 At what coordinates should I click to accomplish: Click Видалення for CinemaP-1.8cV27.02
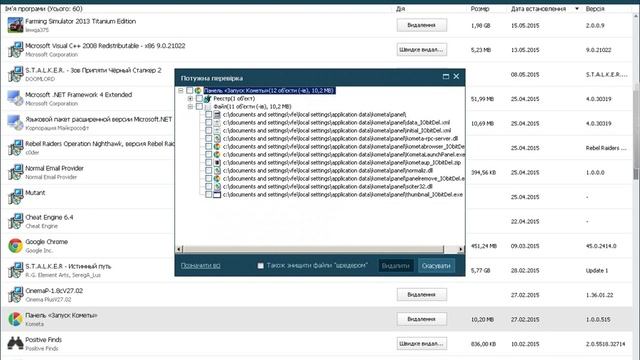tap(422, 294)
